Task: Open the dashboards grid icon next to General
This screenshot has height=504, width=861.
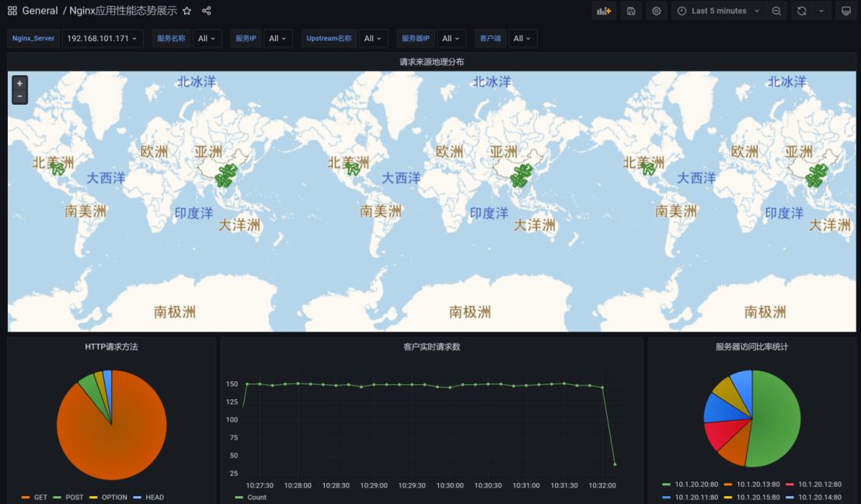Action: (12, 11)
